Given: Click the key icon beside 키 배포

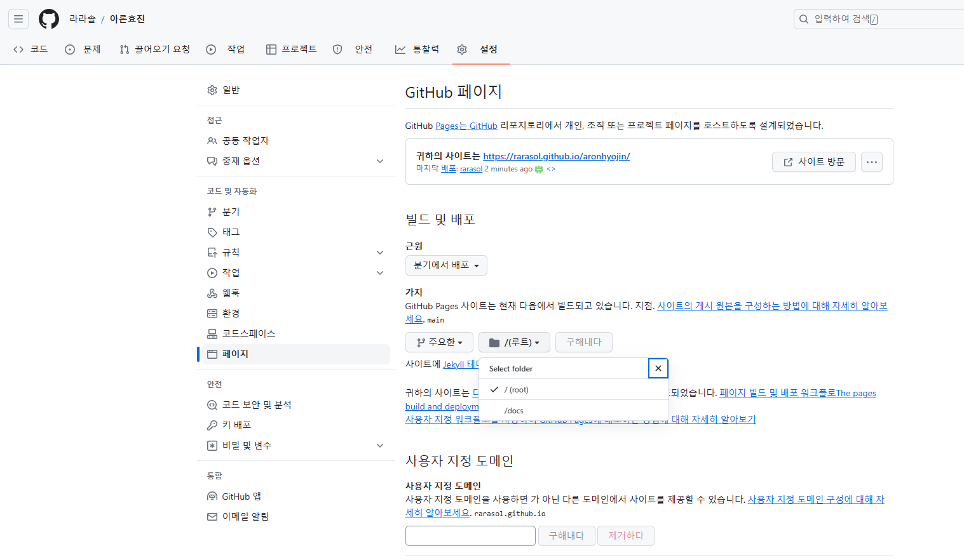Looking at the screenshot, I should [x=212, y=425].
